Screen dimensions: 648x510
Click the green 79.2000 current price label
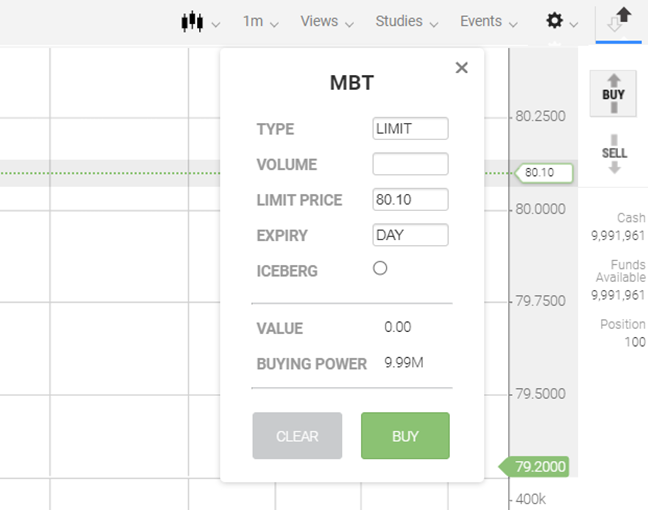coord(538,466)
